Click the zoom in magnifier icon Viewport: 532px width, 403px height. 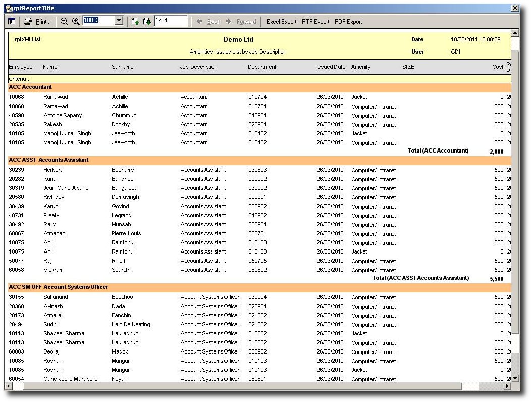point(76,21)
